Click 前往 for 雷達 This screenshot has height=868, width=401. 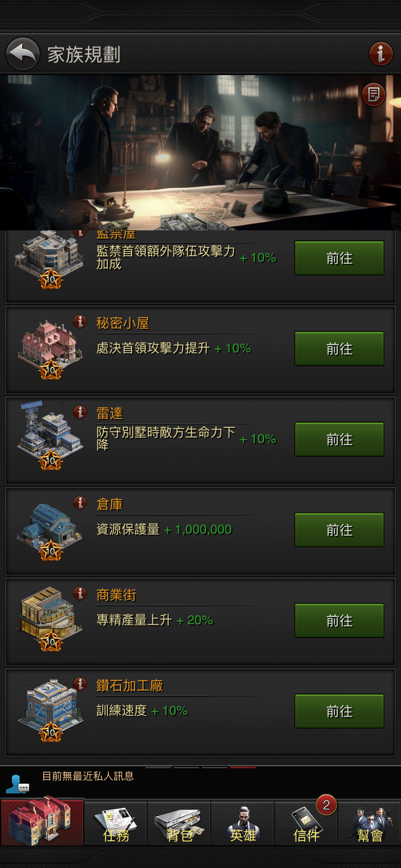click(x=339, y=439)
